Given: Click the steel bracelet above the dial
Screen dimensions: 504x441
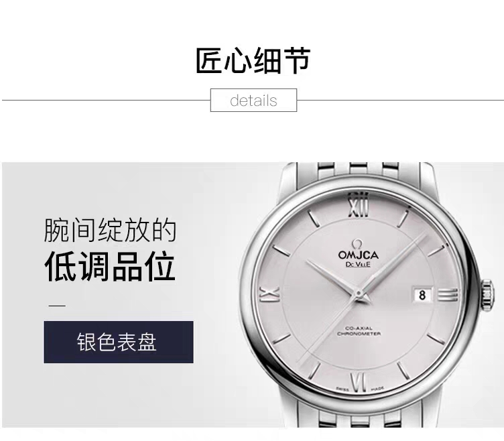Looking at the screenshot, I should pos(358,173).
